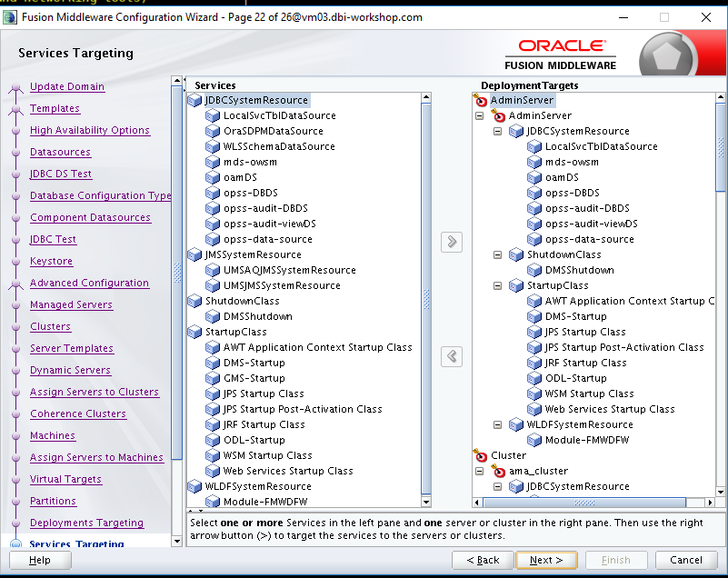Screen dimensions: 728x578
Task: Click the WLSSchemaDataSource cube icon
Action: [x=213, y=146]
